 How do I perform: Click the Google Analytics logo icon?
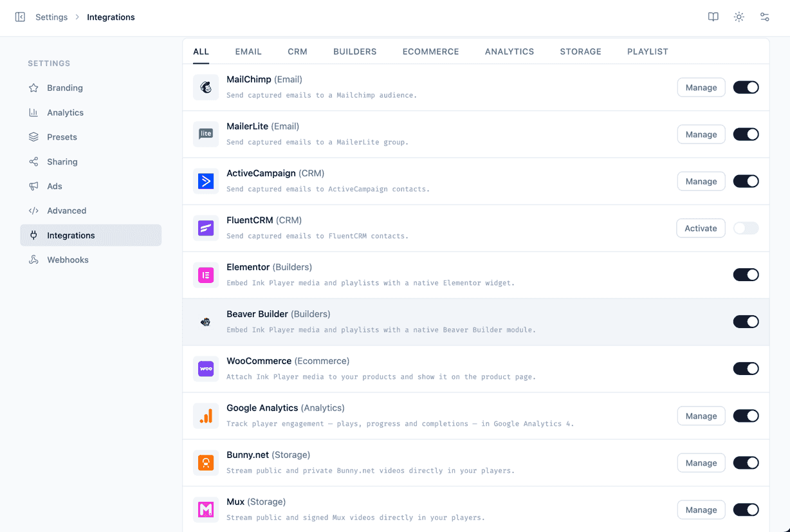pyautogui.click(x=206, y=416)
